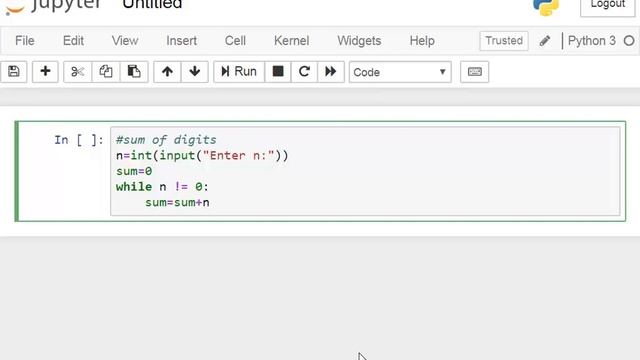Click the 'sum=0' code line
640x360 pixels.
pos(134,171)
